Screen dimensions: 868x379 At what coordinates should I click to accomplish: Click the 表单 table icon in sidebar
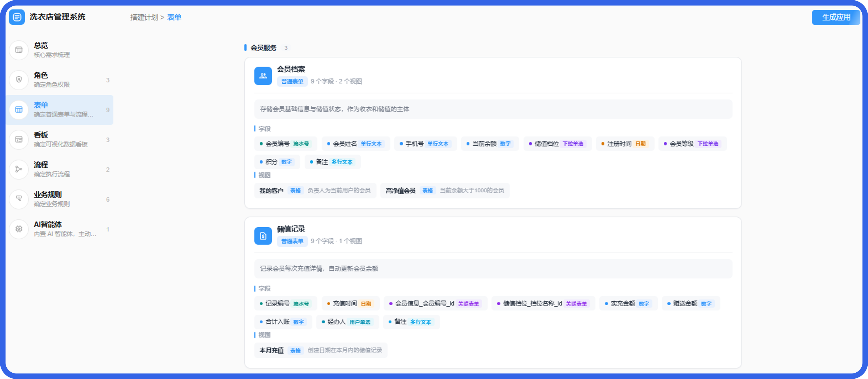[19, 110]
